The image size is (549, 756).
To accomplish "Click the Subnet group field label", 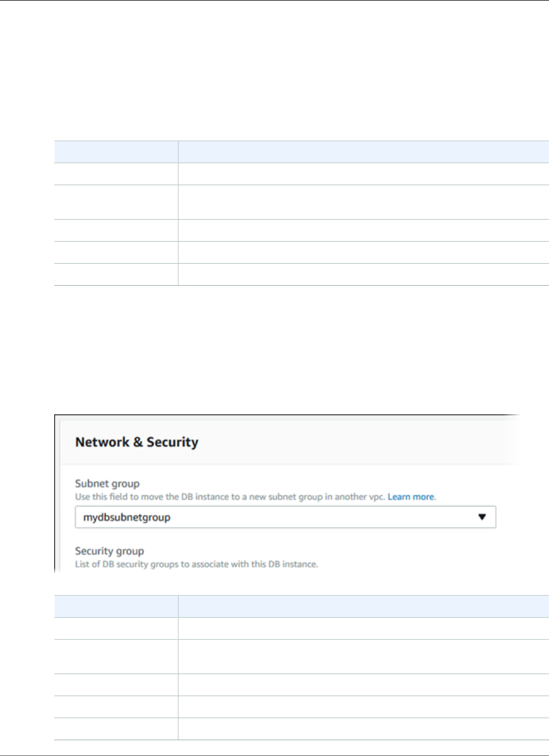I will tap(107, 483).
